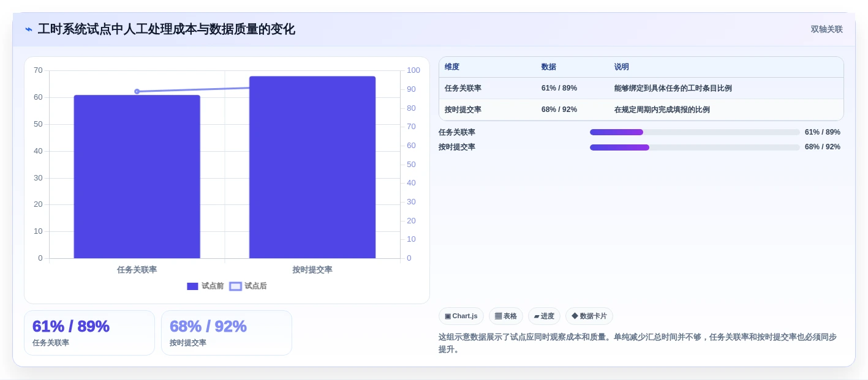Image resolution: width=868 pixels, height=380 pixels.
Task: Click the 任务关联率 progress bar
Action: [x=695, y=132]
